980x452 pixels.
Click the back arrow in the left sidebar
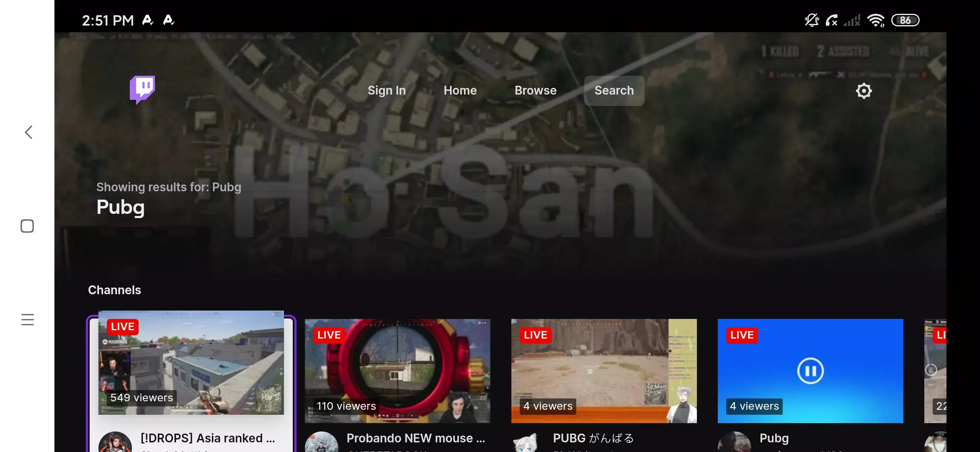pyautogui.click(x=28, y=132)
